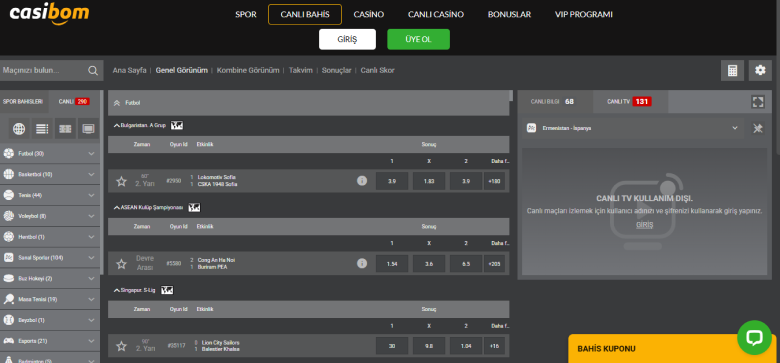
Task: Open info icon for Lokomotiv Sofia match
Action: point(362,181)
